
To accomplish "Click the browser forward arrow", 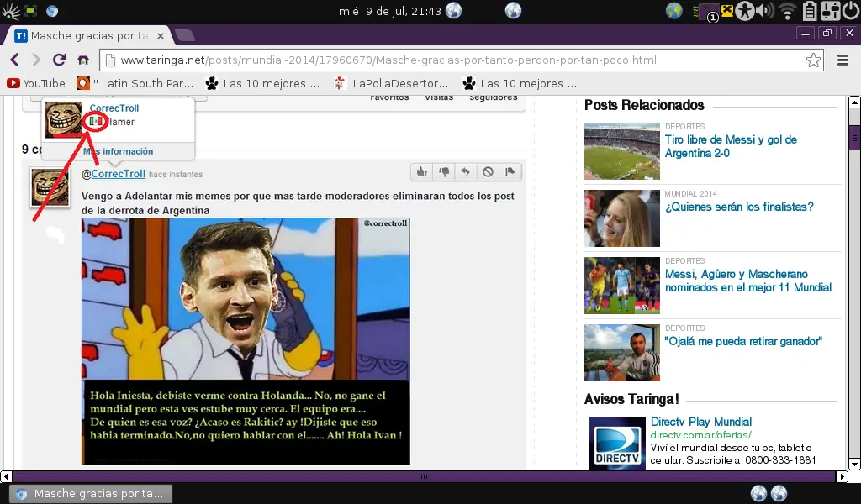I will coord(36,60).
